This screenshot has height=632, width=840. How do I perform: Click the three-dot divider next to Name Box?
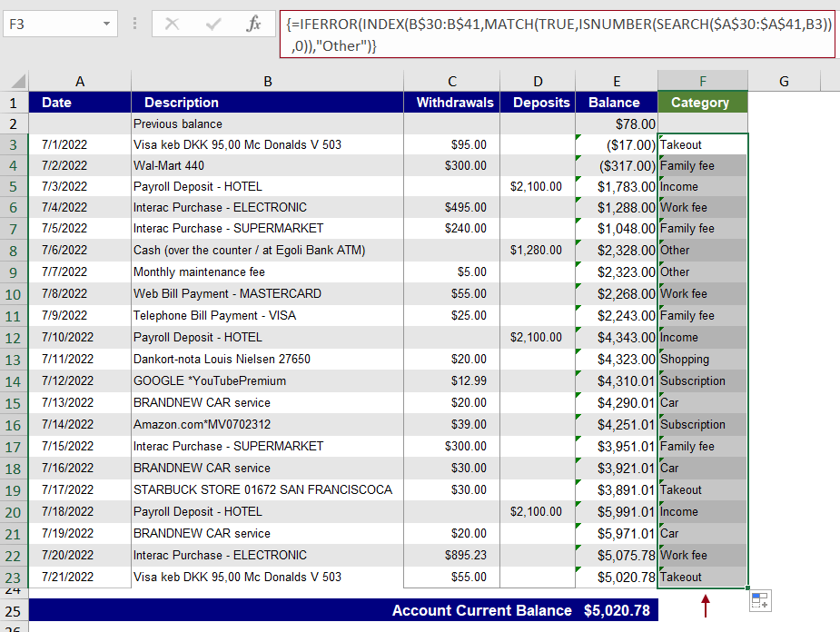pyautogui.click(x=133, y=25)
